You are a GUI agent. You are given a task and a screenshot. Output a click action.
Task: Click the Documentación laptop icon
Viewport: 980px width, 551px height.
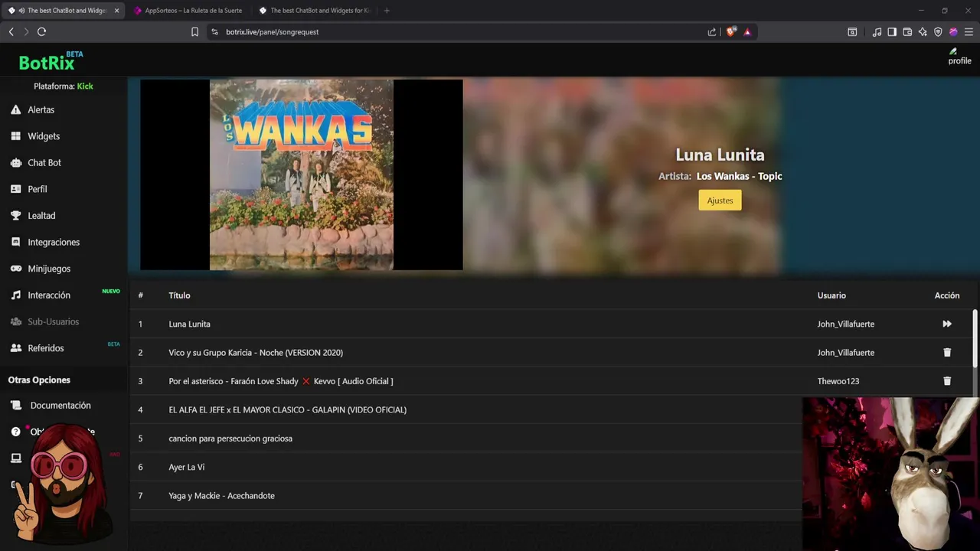[x=15, y=406]
